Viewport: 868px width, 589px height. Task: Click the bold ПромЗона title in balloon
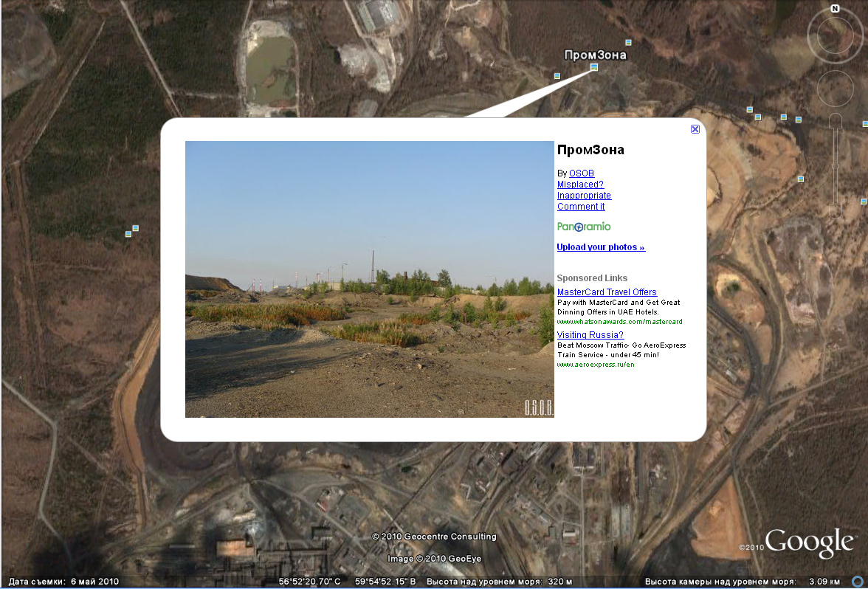590,149
